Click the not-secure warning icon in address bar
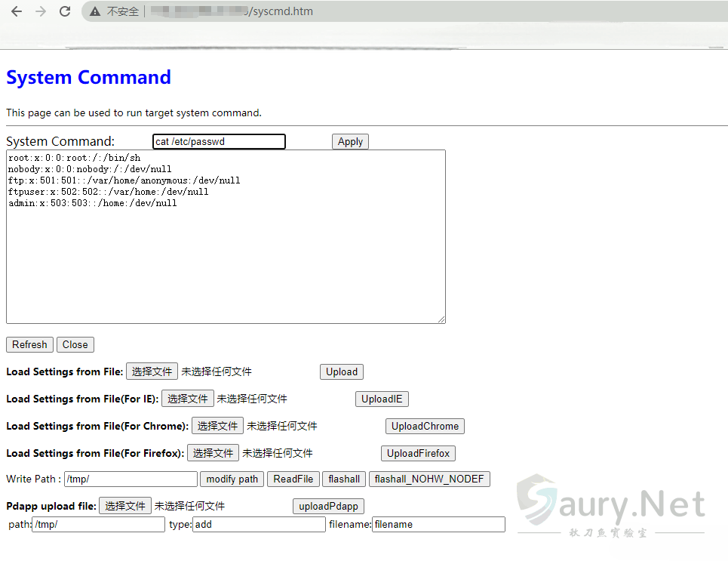This screenshot has height=561, width=728. click(95, 11)
